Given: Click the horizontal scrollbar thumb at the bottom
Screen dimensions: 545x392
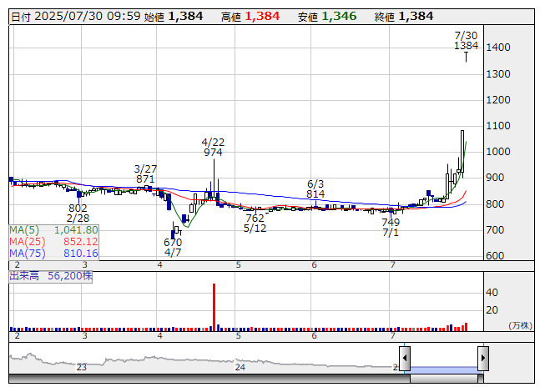Looking at the screenshot, I should point(443,379).
